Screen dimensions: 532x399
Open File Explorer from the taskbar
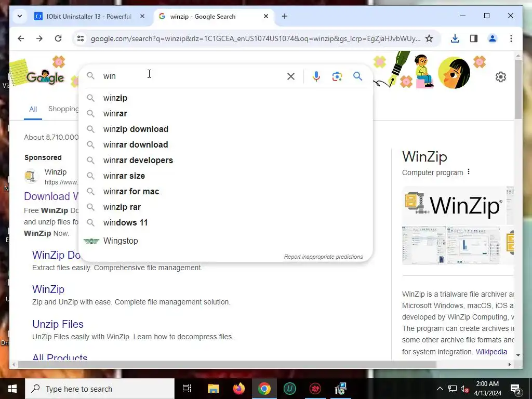click(x=213, y=389)
